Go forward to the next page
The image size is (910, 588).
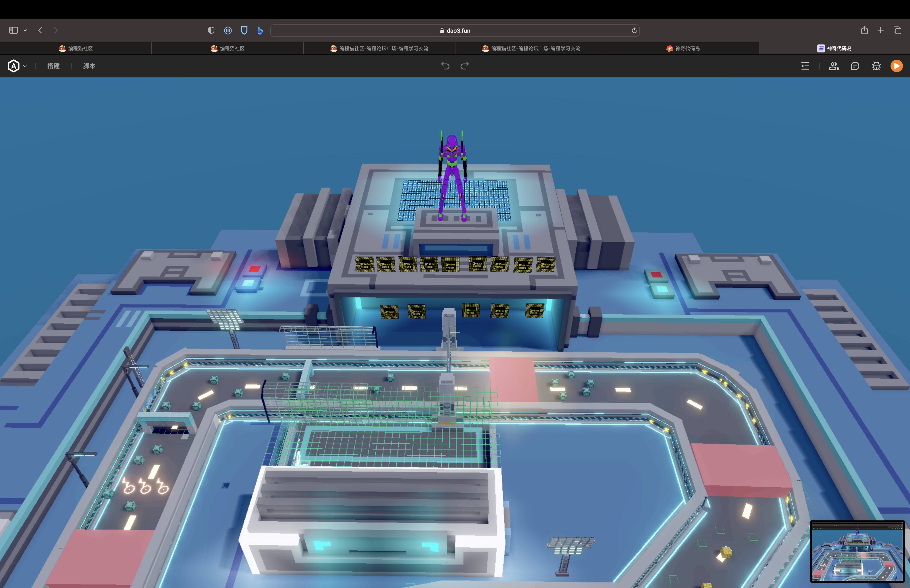56,30
